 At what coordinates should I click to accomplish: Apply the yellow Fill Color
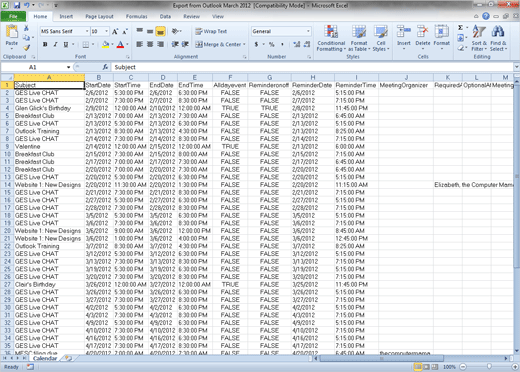(x=105, y=44)
